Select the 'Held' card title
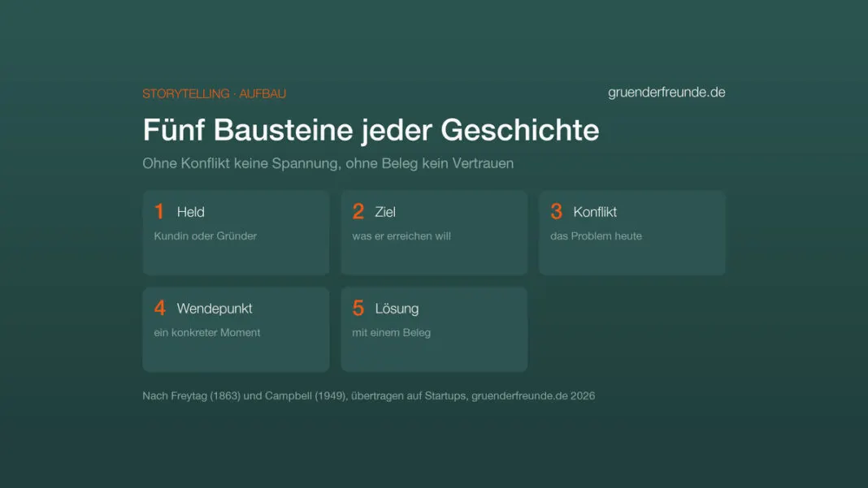 [190, 212]
